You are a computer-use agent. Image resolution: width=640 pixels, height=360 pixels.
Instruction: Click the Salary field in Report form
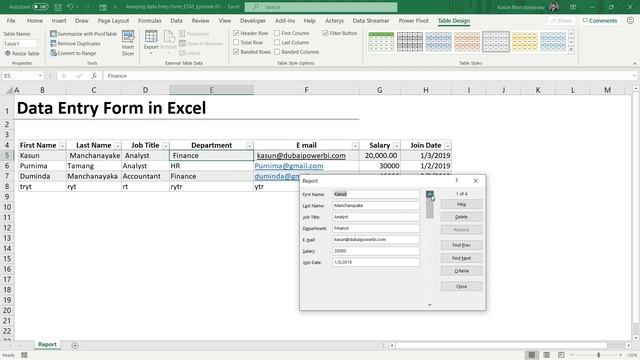(x=376, y=251)
